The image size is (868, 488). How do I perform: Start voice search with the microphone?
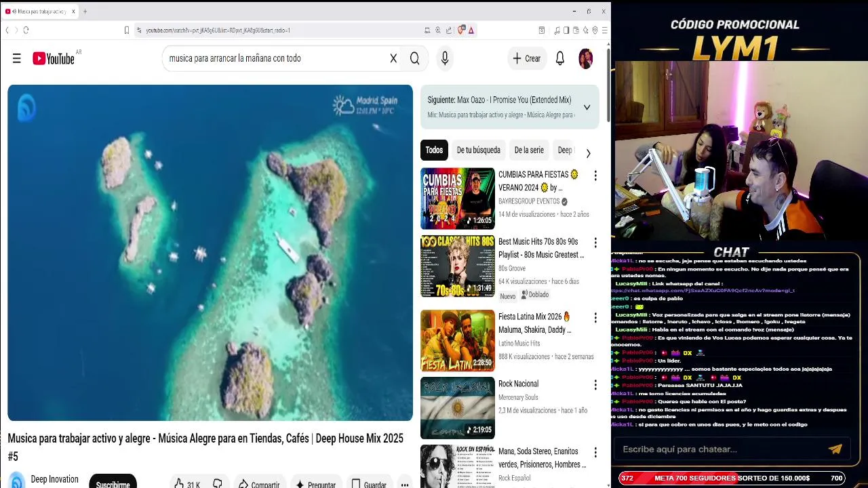445,58
